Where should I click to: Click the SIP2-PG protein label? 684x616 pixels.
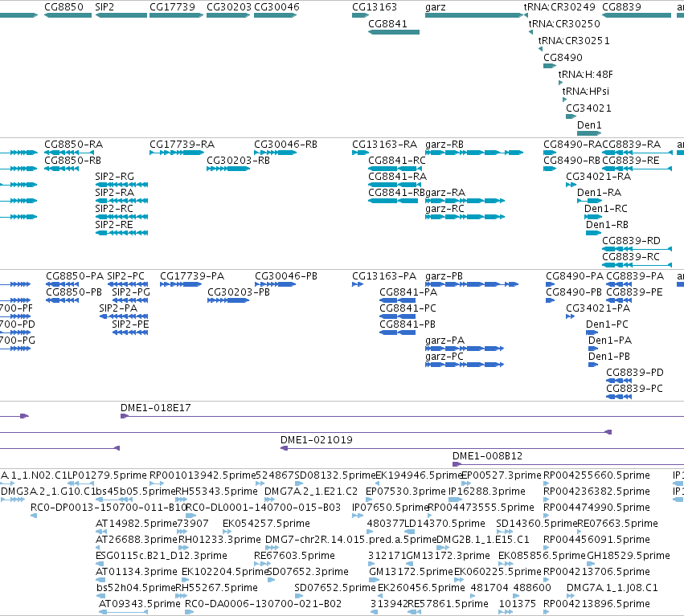coord(131,292)
